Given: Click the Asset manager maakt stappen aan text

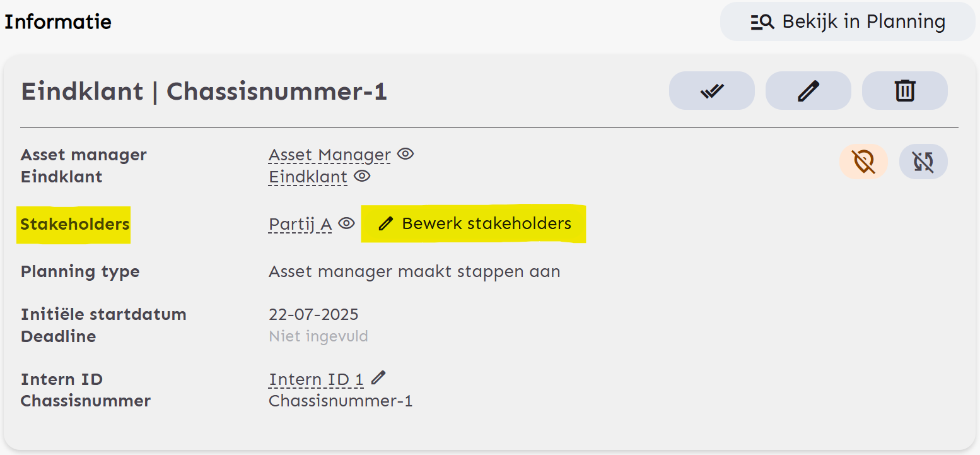Looking at the screenshot, I should [x=414, y=272].
